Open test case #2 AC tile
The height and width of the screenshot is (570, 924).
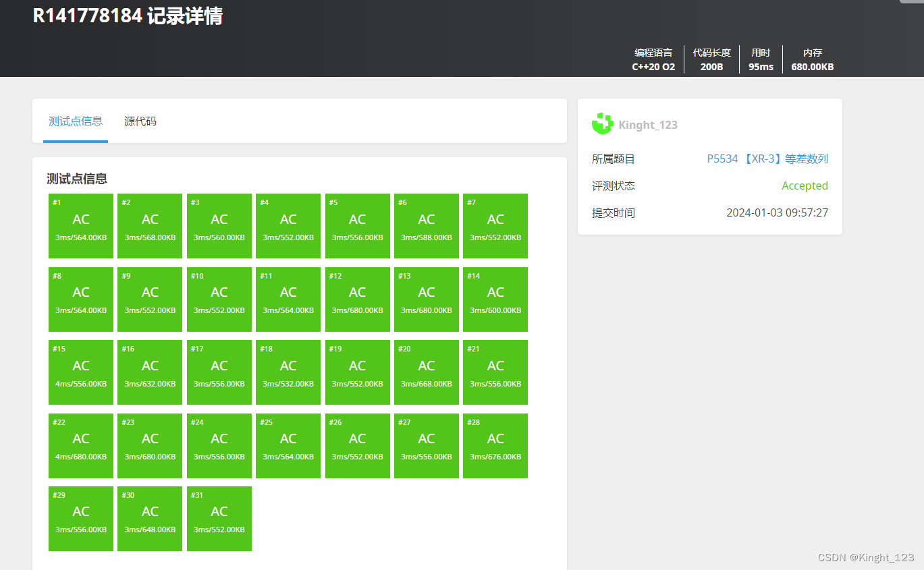coord(150,226)
